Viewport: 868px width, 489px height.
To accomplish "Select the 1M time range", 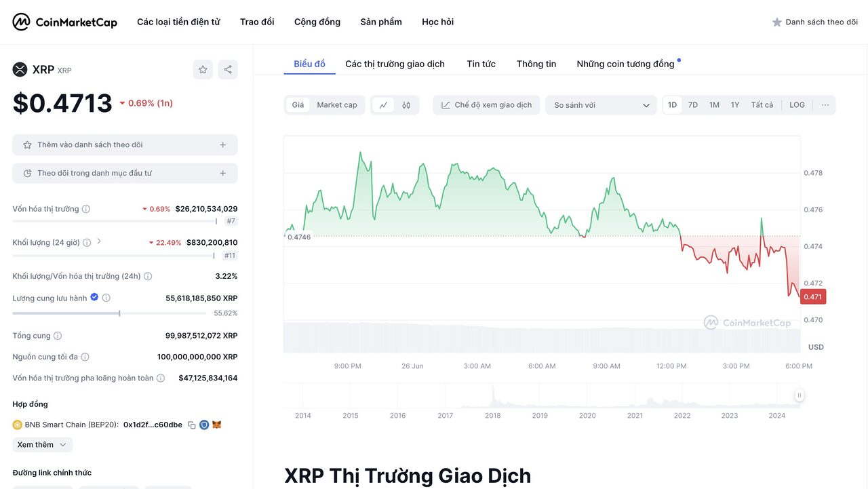I will [714, 105].
